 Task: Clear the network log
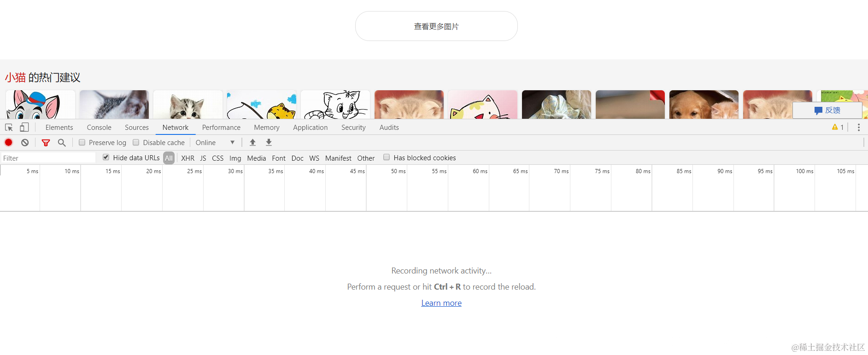coord(25,143)
